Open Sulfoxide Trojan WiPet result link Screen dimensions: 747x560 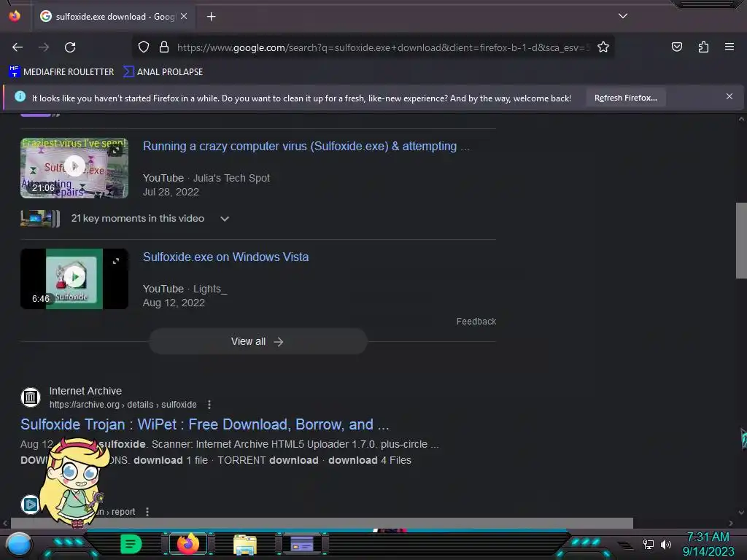click(205, 424)
